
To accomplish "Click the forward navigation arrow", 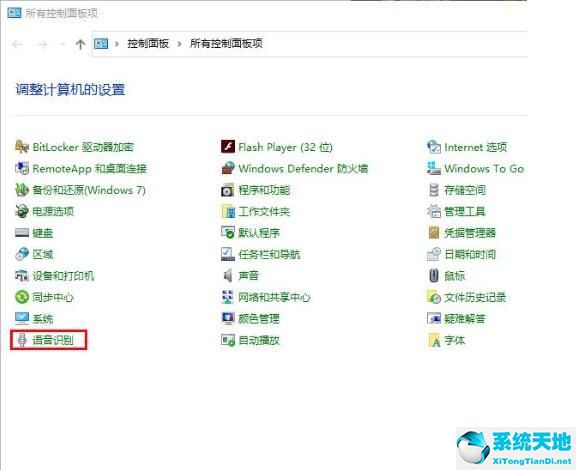I will click(42, 44).
